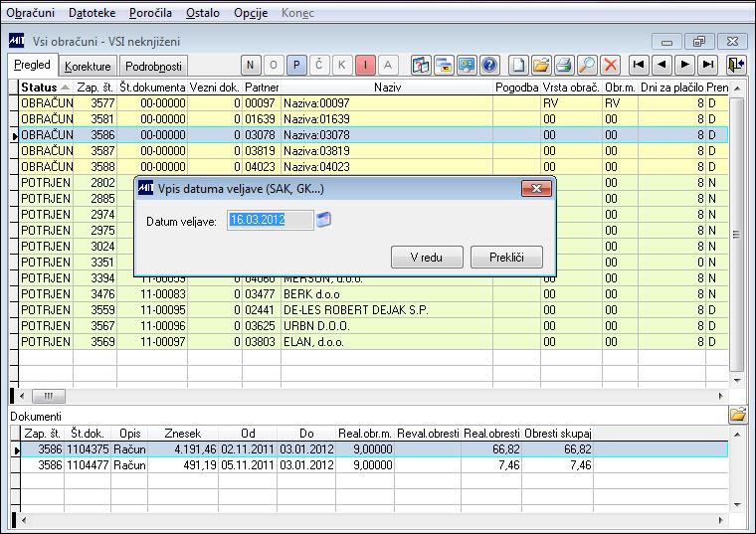Click the exit door toolbar icon
This screenshot has width=756, height=534.
pos(736,65)
